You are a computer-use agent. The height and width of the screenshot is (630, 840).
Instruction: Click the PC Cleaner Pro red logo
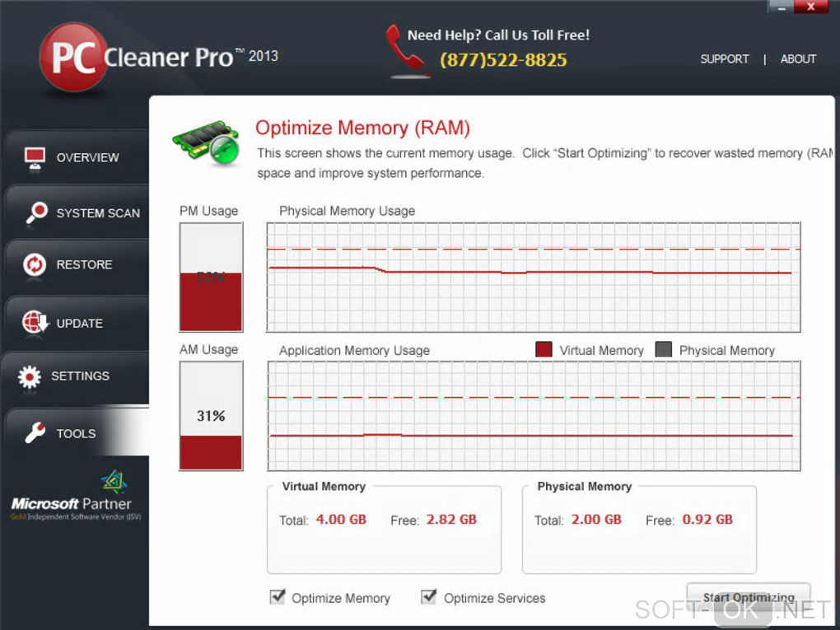coord(74,58)
